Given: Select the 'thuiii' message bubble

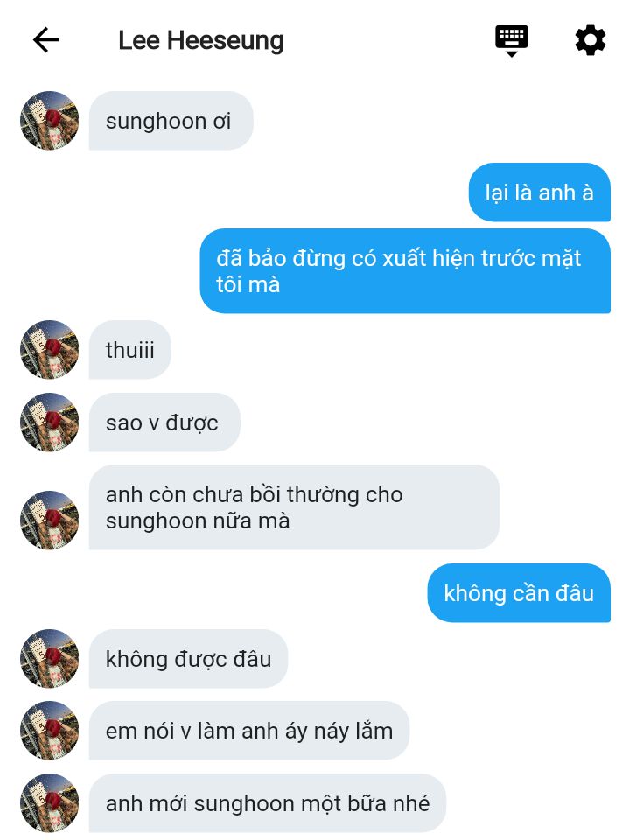Looking at the screenshot, I should point(130,350).
